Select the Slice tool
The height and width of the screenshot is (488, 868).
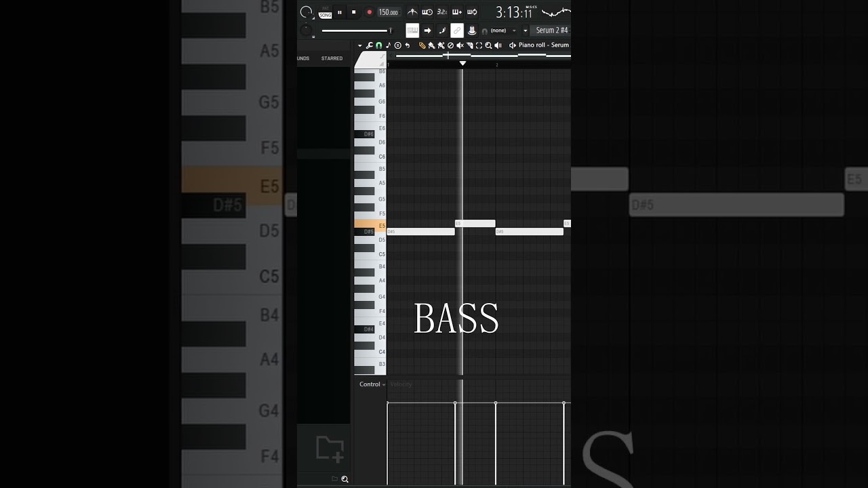pos(469,45)
